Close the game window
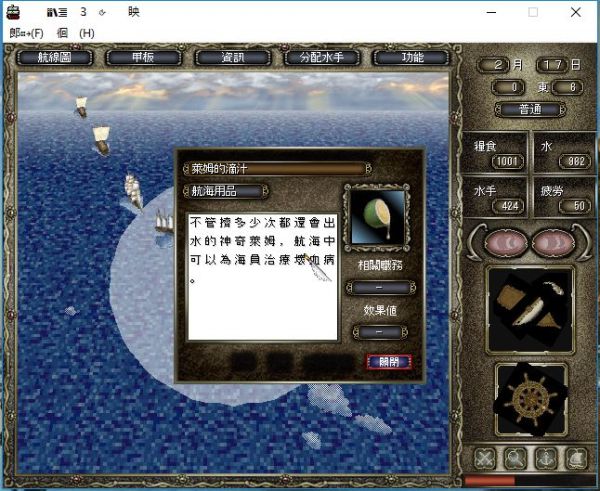The image size is (600, 491). (576, 12)
